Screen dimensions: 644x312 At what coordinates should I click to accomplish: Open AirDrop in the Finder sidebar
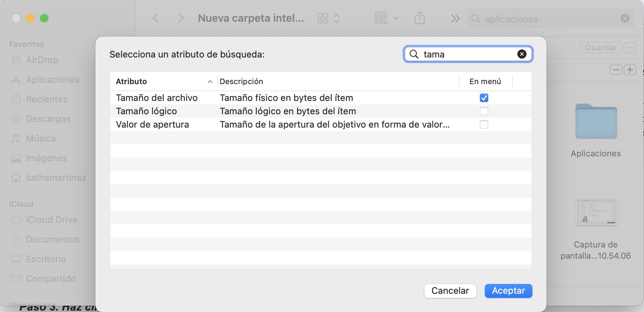tap(35, 60)
